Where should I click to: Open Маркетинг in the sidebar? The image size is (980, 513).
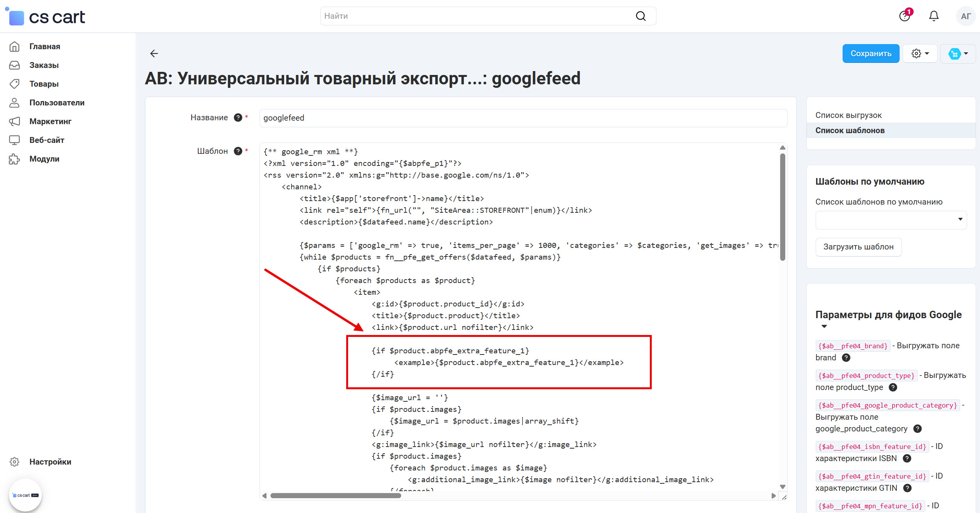[x=50, y=121]
